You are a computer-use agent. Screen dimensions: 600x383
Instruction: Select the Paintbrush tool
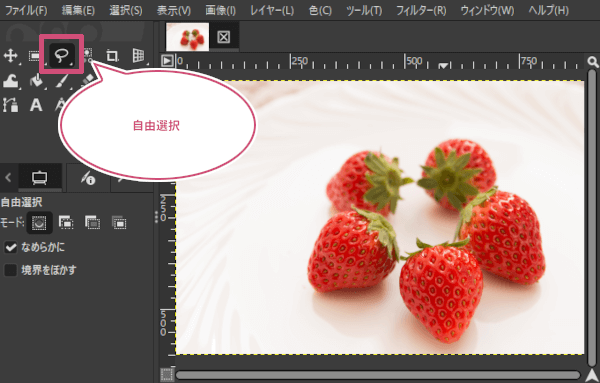(62, 81)
